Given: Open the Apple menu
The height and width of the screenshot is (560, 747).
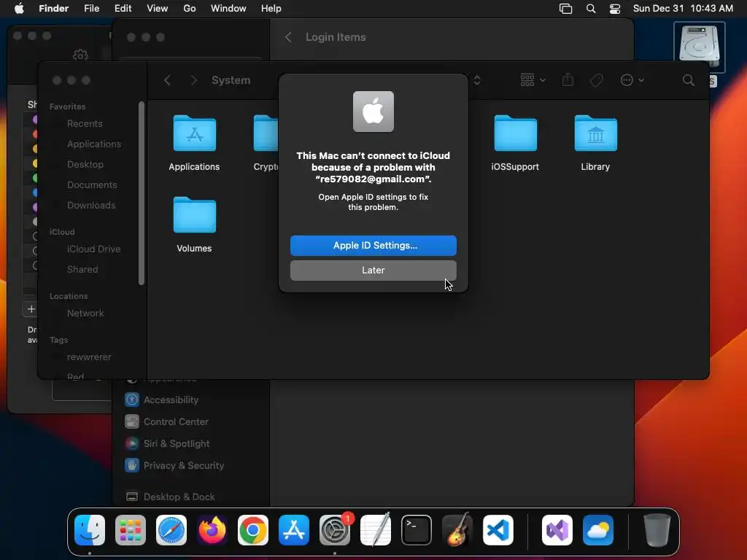Looking at the screenshot, I should (19, 9).
